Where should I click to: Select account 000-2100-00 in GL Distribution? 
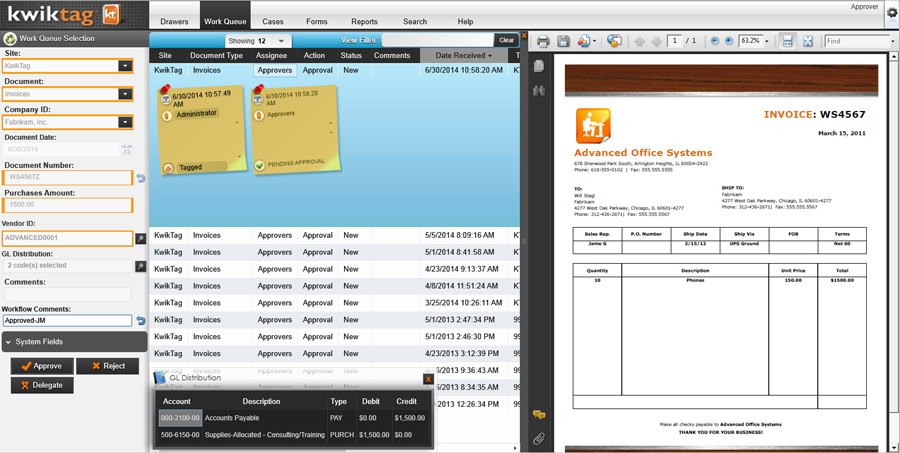(180, 419)
